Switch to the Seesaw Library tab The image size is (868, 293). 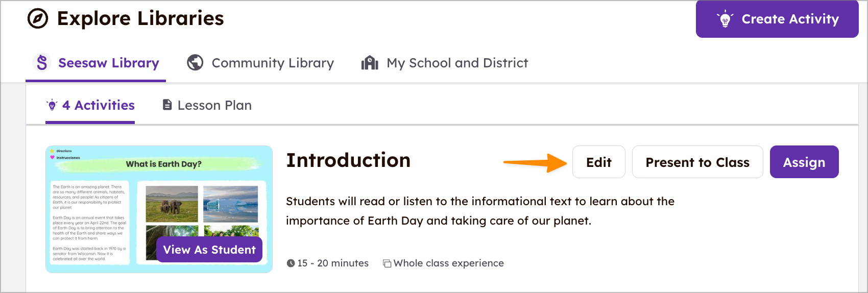[x=96, y=63]
